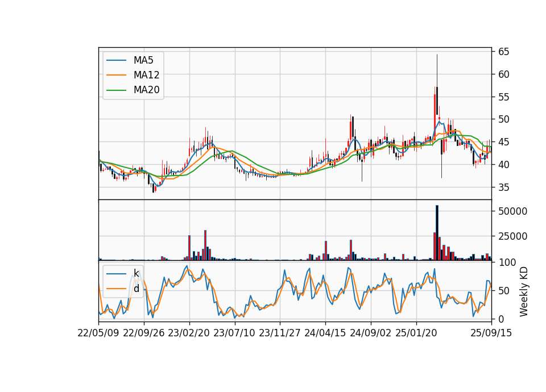Click the Weekly KD axis label
Viewport: 546px width, 392px height.
tap(524, 292)
